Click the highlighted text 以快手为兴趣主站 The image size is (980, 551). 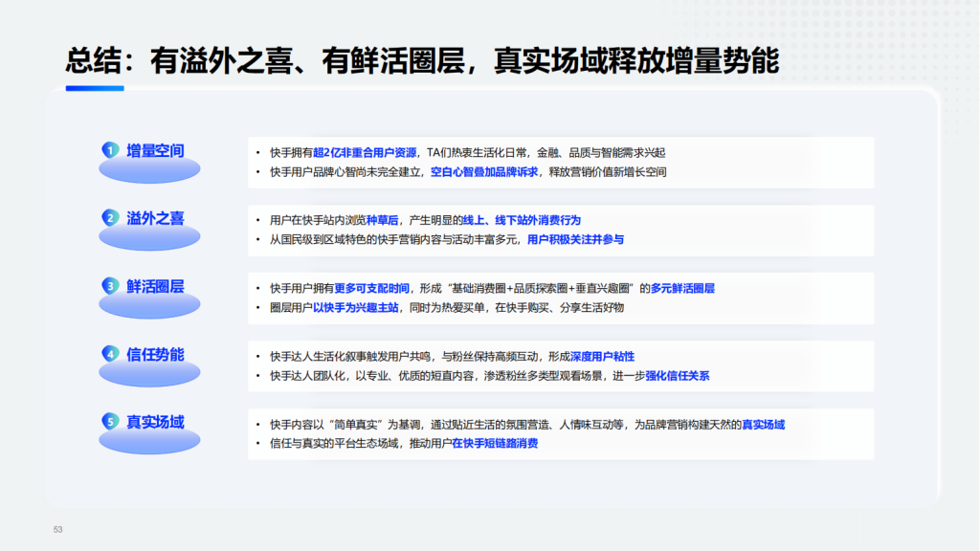(x=356, y=307)
